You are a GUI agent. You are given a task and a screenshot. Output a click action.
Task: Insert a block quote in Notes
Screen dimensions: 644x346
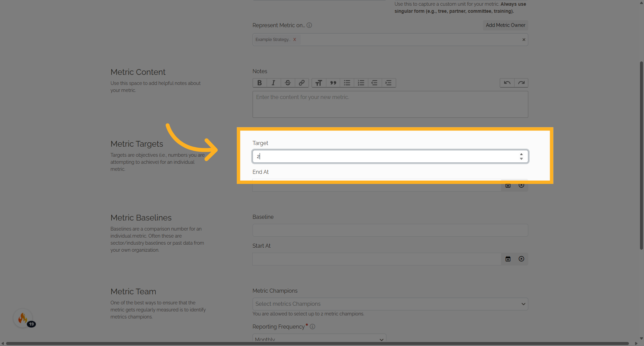pyautogui.click(x=333, y=83)
